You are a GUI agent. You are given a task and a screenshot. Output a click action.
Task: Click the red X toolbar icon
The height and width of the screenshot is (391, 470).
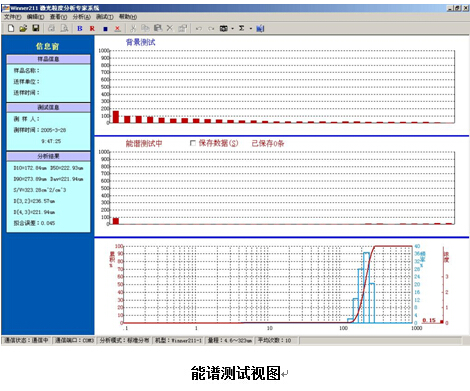click(x=117, y=29)
